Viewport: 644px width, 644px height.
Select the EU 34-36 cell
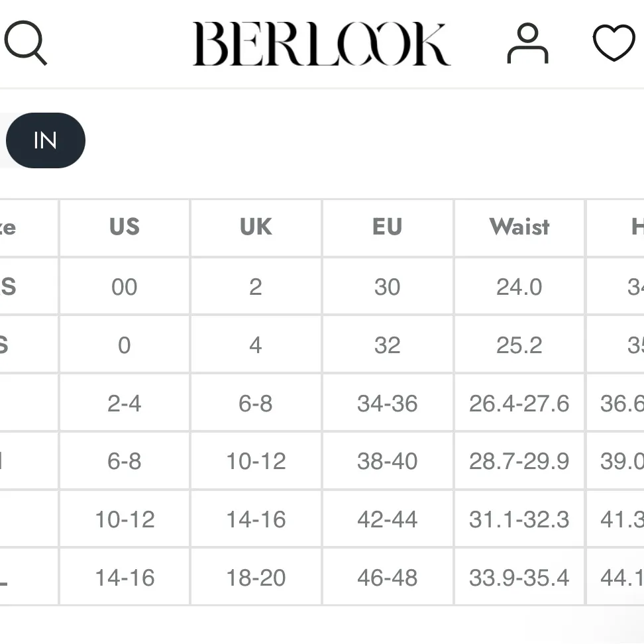point(388,403)
